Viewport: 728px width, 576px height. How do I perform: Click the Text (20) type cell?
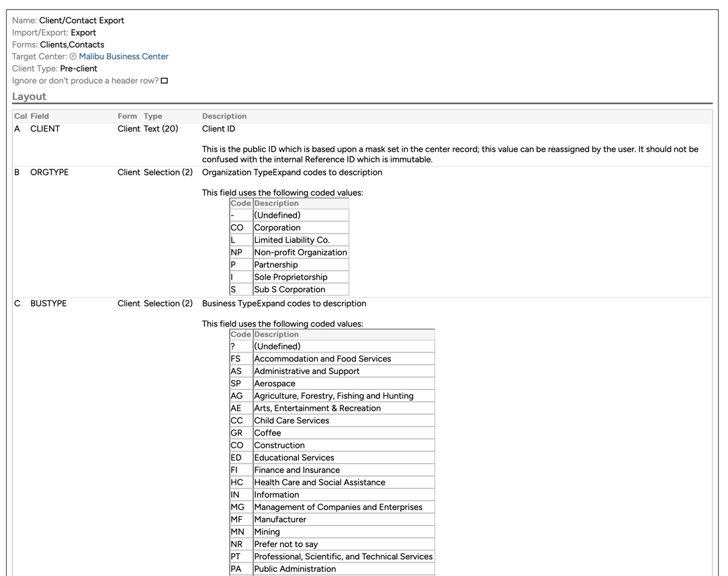click(161, 128)
